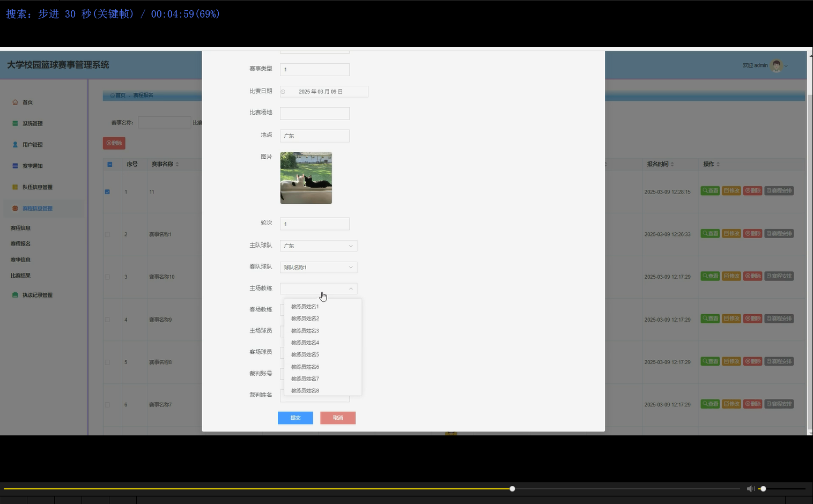Open the 首页 home icon in sidebar

[15, 102]
